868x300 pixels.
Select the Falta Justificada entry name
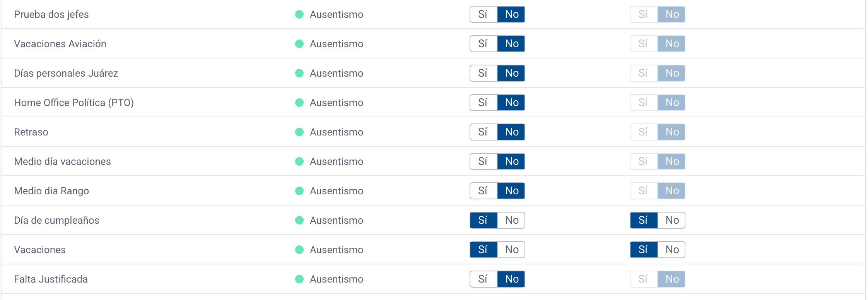(51, 279)
